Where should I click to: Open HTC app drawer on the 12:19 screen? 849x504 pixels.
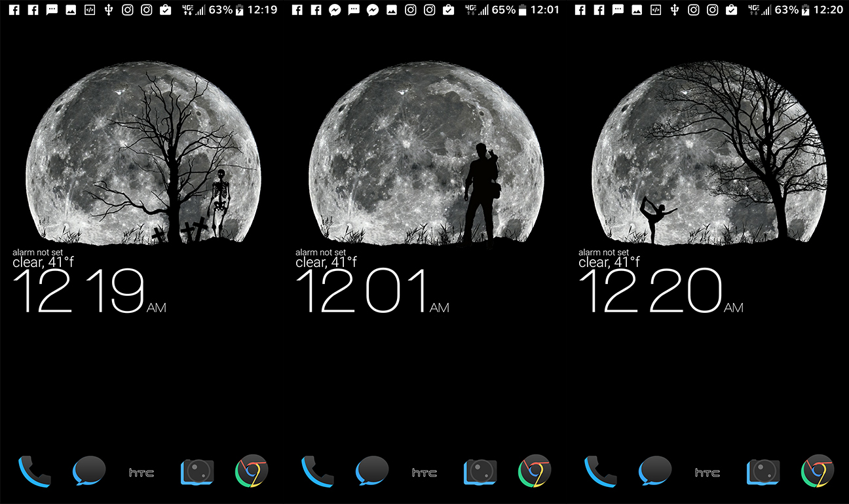[142, 473]
